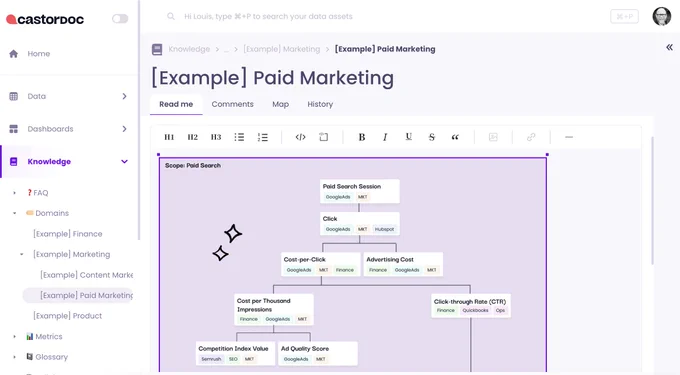Switch to the Comments tab
The height and width of the screenshot is (375, 680).
tap(232, 104)
